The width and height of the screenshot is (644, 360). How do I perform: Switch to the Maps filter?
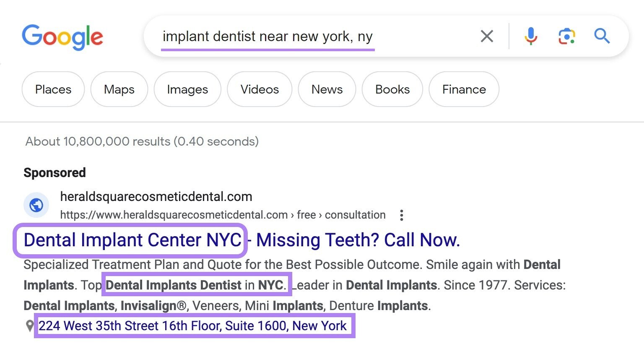119,89
